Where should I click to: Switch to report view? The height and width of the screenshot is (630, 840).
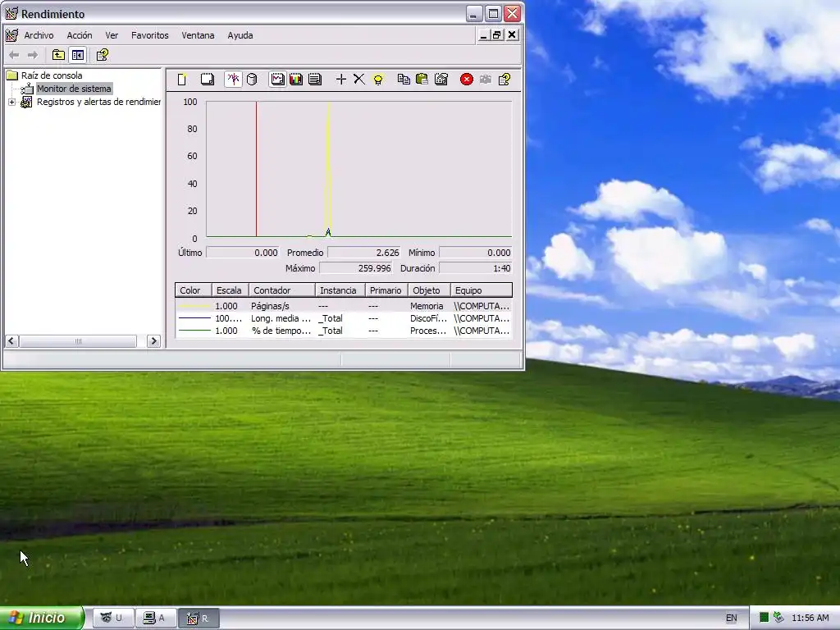[315, 80]
